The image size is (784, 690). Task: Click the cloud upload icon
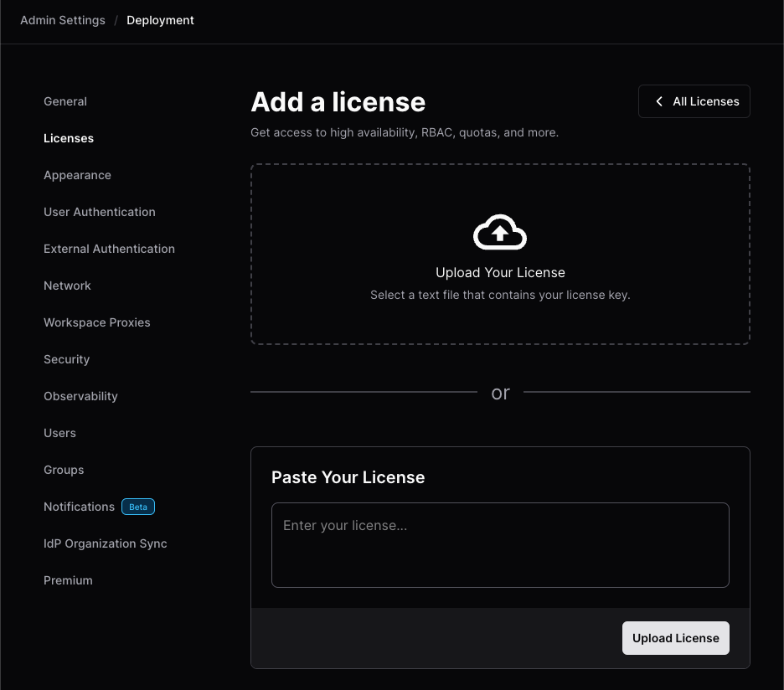pos(500,231)
